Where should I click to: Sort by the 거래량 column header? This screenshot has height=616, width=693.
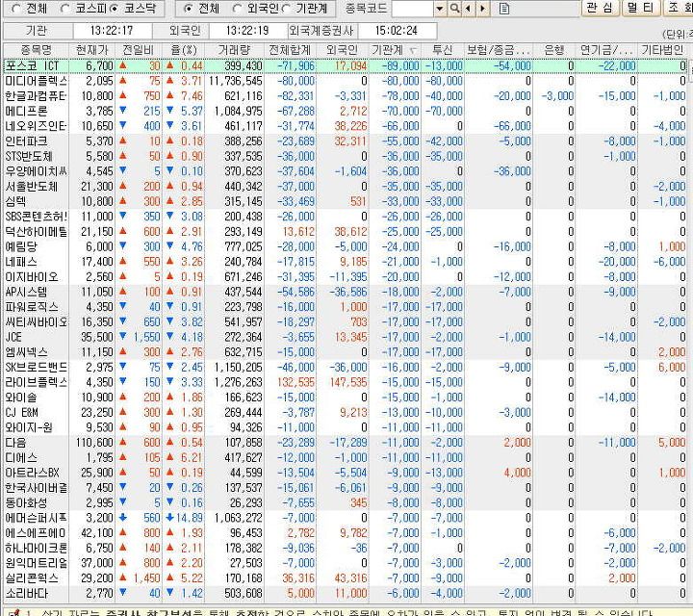click(234, 50)
